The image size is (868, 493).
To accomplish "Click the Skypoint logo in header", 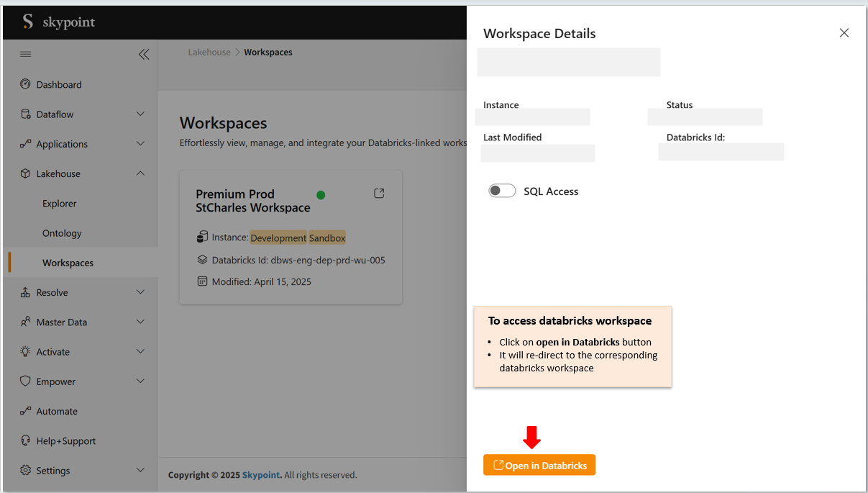I will (58, 22).
